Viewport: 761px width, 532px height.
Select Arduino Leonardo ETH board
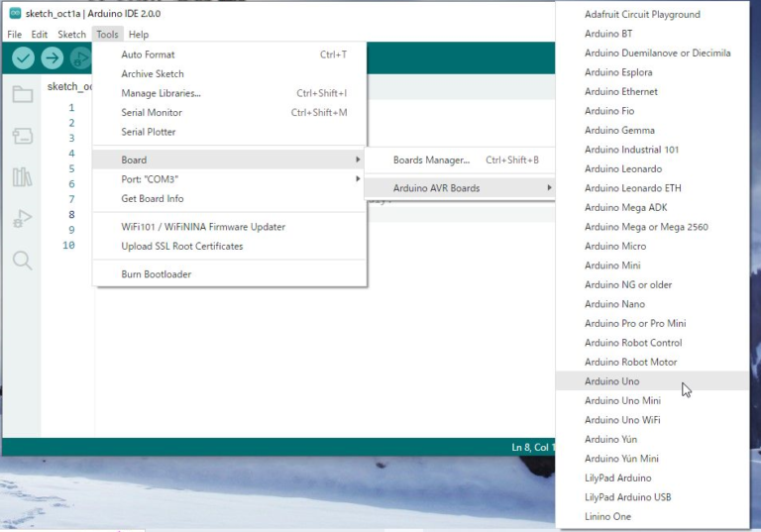coord(652,188)
